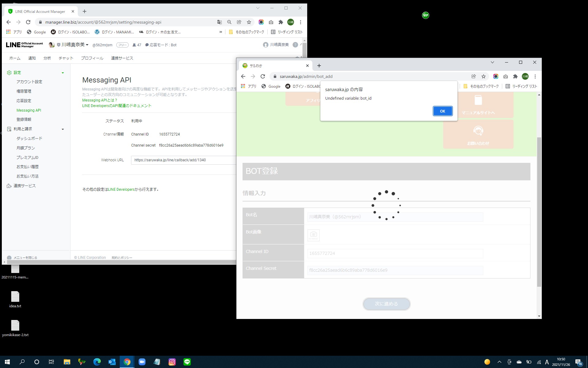
Task: Open new tab in the サルわか window
Action: (319, 66)
